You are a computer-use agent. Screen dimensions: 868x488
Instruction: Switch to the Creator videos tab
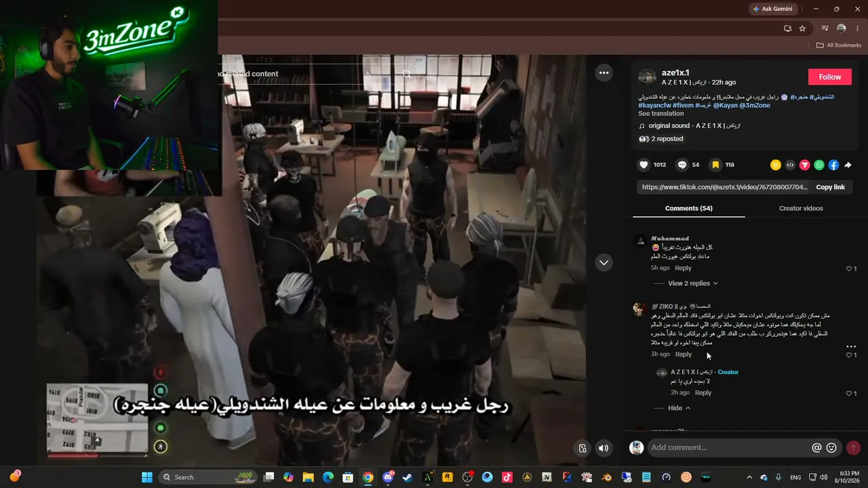801,208
